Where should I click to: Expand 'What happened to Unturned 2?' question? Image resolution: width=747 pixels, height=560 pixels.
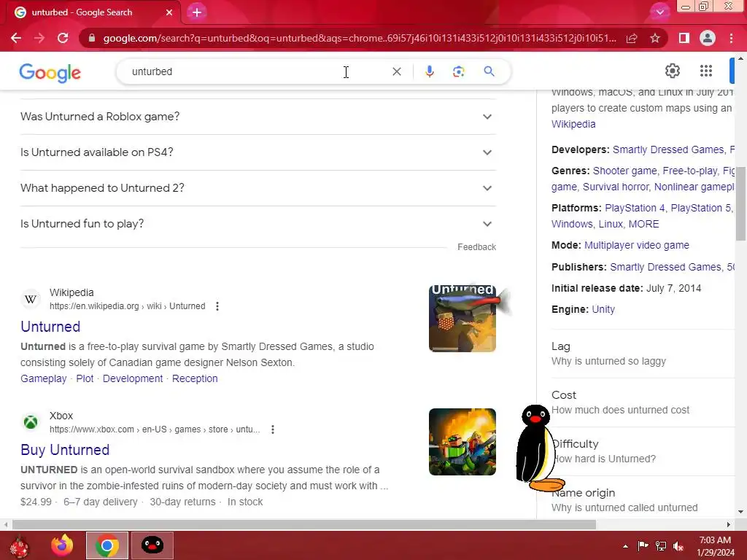pyautogui.click(x=258, y=188)
